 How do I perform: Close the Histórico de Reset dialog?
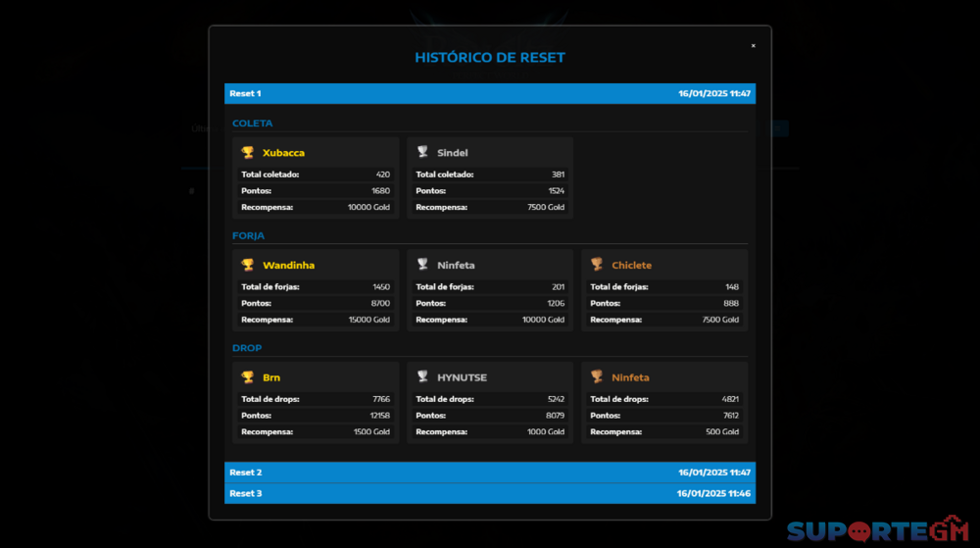(x=753, y=45)
